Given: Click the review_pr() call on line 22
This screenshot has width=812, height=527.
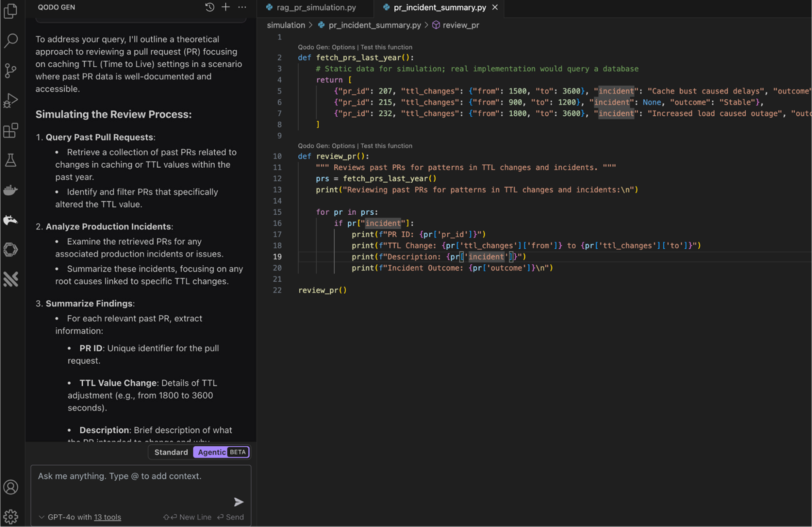Looking at the screenshot, I should (x=323, y=290).
